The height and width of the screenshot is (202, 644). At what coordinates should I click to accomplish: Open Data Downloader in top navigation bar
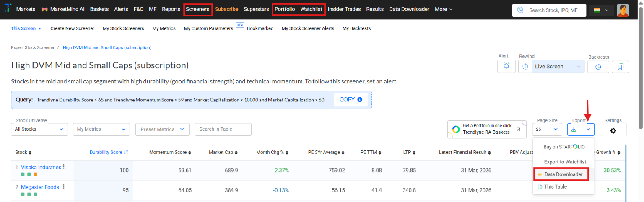click(x=409, y=9)
